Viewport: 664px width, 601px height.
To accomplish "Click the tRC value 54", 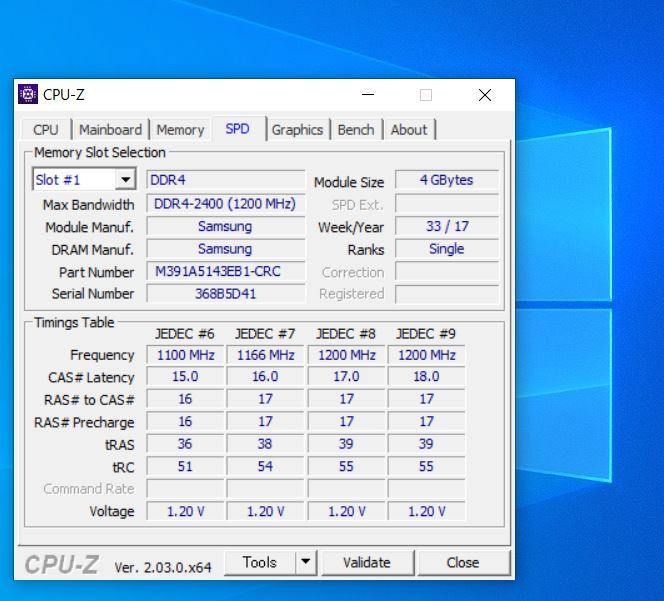I will [266, 466].
